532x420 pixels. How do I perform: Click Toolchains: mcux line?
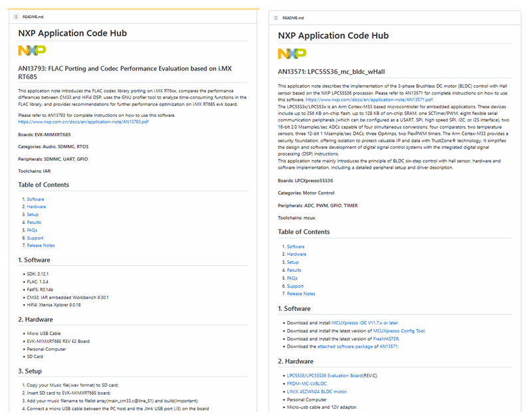(297, 218)
